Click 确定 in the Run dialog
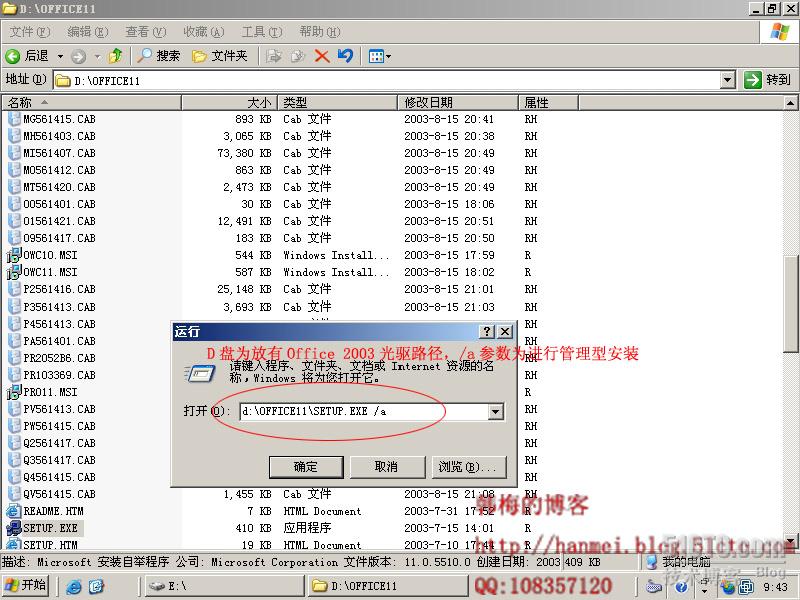Screen dimensions: 800x600 tap(306, 467)
